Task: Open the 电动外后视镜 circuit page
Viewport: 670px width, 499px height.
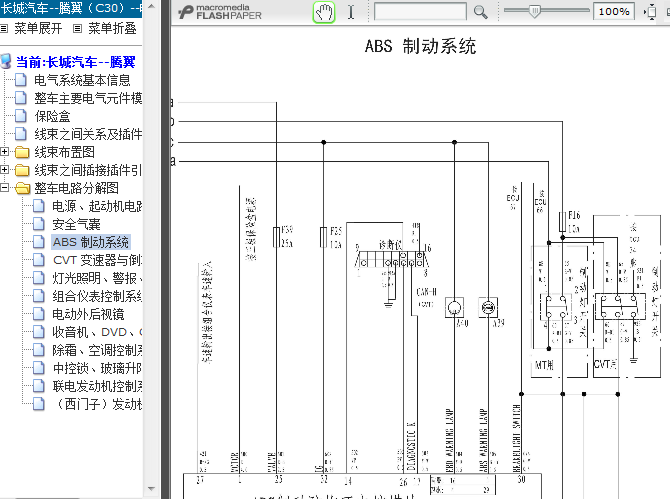Action: click(88, 314)
